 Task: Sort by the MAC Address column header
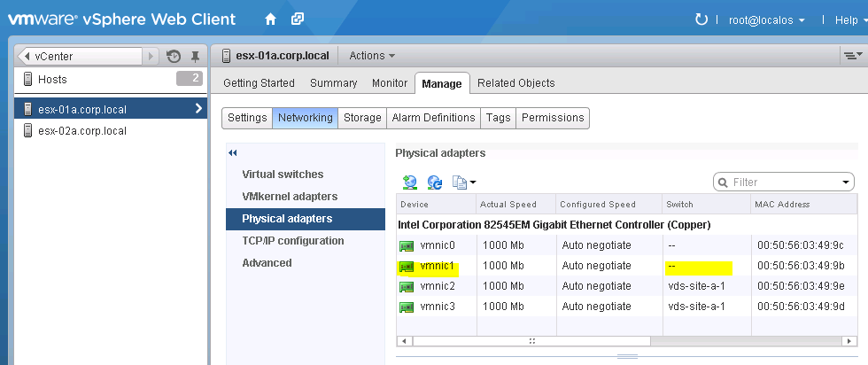(804, 205)
